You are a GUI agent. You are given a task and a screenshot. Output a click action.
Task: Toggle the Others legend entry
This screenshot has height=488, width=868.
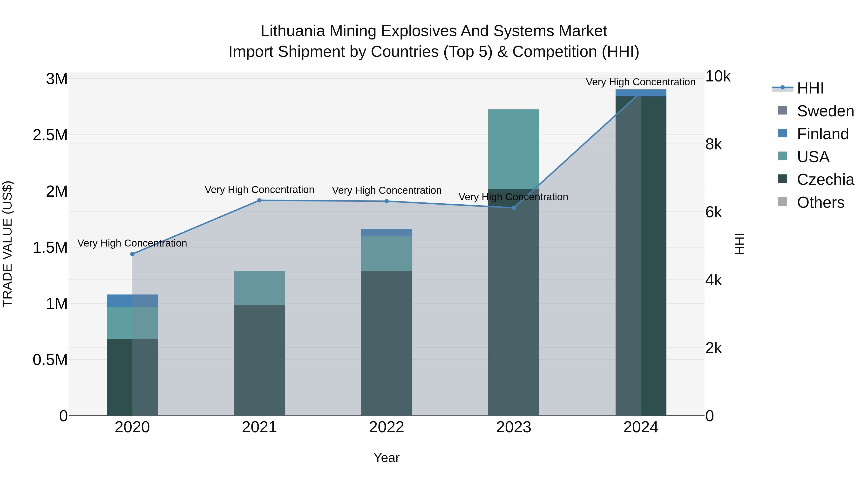tap(811, 202)
